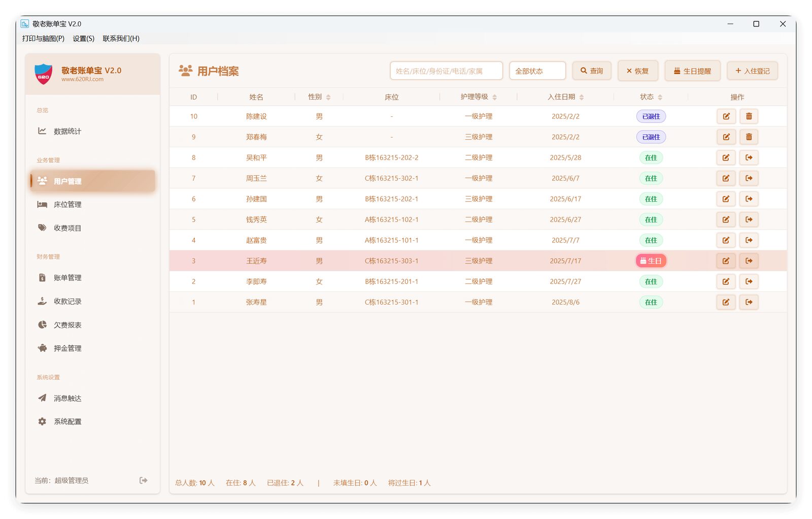The image size is (812, 519).
Task: Click the 入住登记 button
Action: [x=752, y=71]
